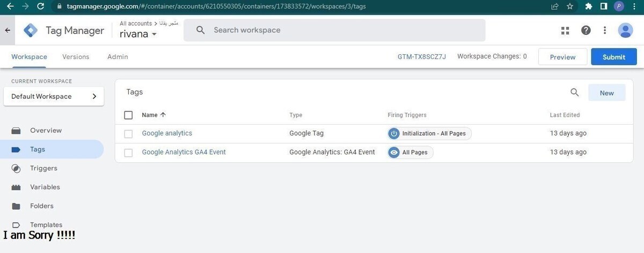Expand the Default Workspace selector
The width and height of the screenshot is (644, 253).
[x=54, y=97]
